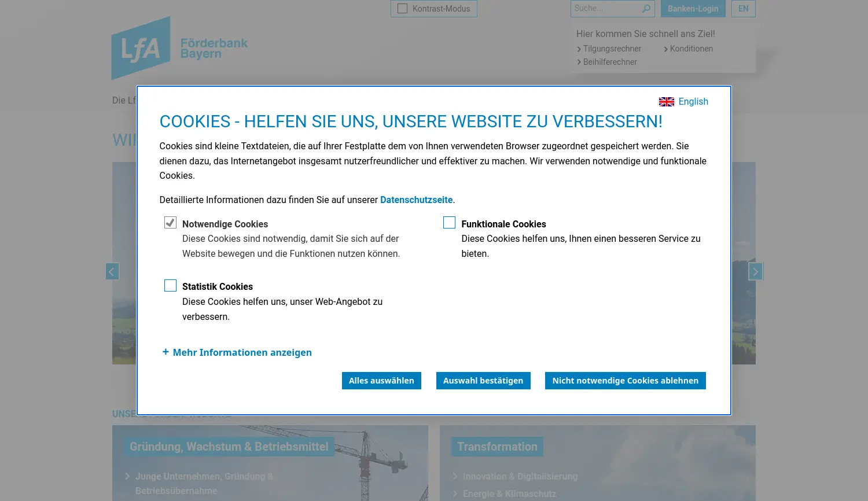Advance slider with right arrow
Image resolution: width=868 pixels, height=501 pixels.
click(755, 271)
